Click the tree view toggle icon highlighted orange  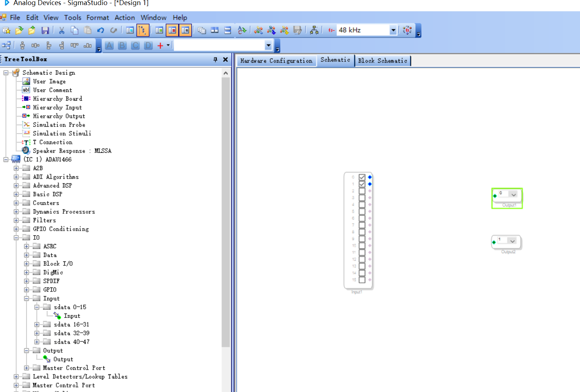(143, 30)
